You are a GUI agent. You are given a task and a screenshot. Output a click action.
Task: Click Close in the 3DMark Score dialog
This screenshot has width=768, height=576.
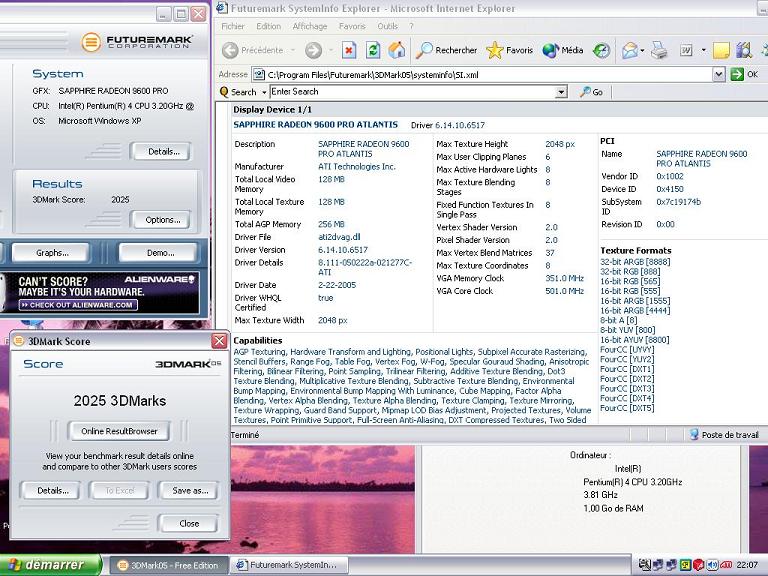point(188,523)
